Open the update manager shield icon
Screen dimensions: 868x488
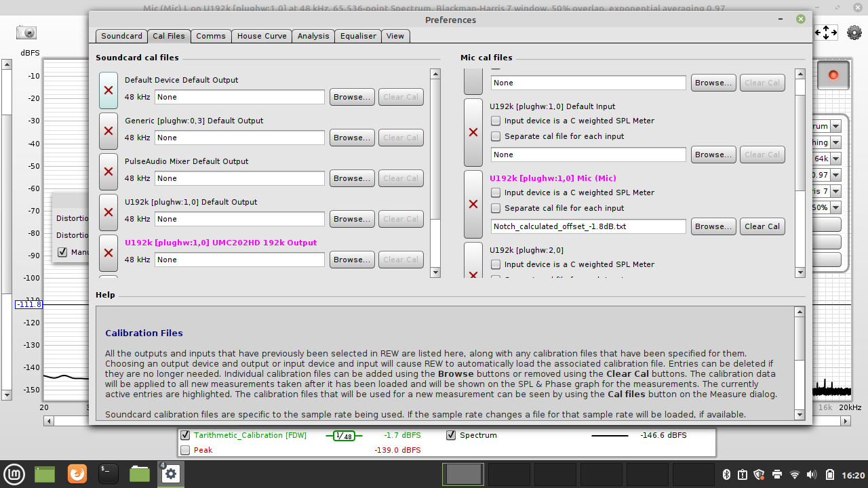pos(759,474)
